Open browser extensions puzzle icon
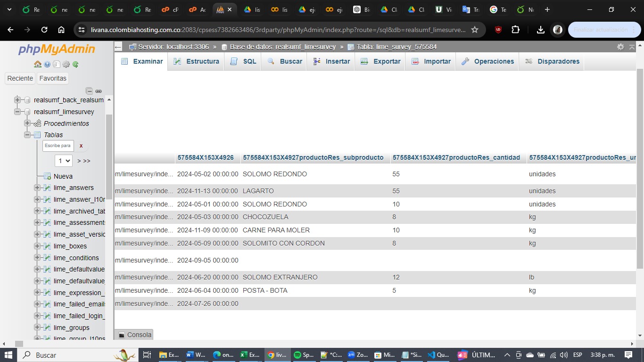 (x=515, y=30)
